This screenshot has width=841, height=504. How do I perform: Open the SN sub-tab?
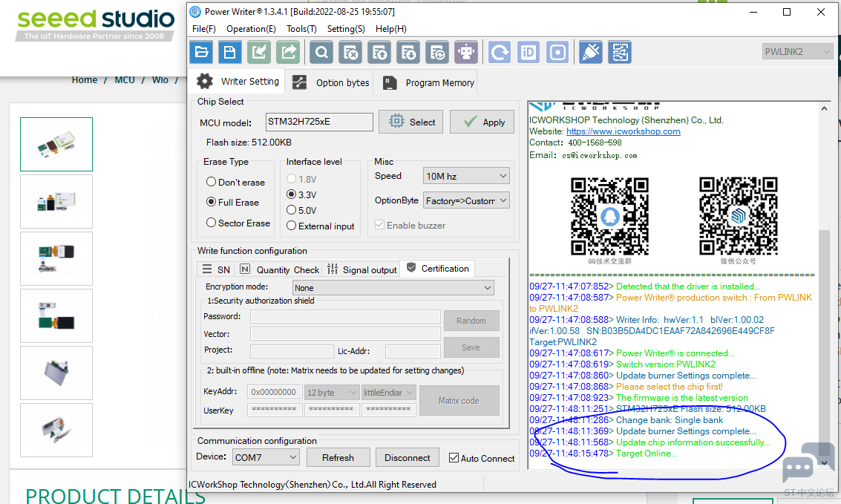click(x=216, y=269)
